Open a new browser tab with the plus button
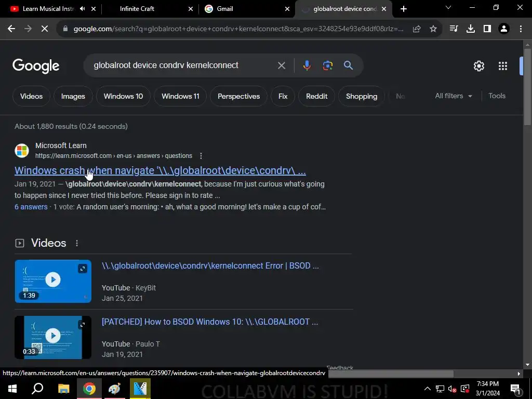This screenshot has height=399, width=532. coord(403,9)
